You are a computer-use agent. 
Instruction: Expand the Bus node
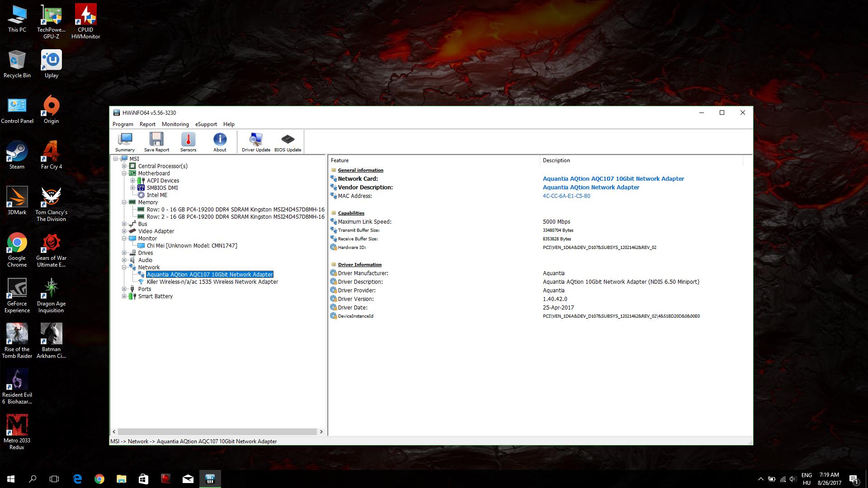pos(124,224)
